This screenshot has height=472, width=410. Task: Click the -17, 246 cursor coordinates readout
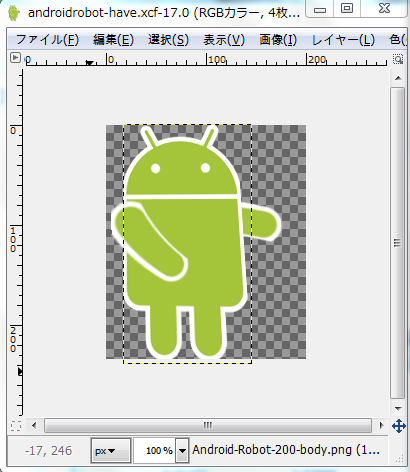pyautogui.click(x=49, y=451)
